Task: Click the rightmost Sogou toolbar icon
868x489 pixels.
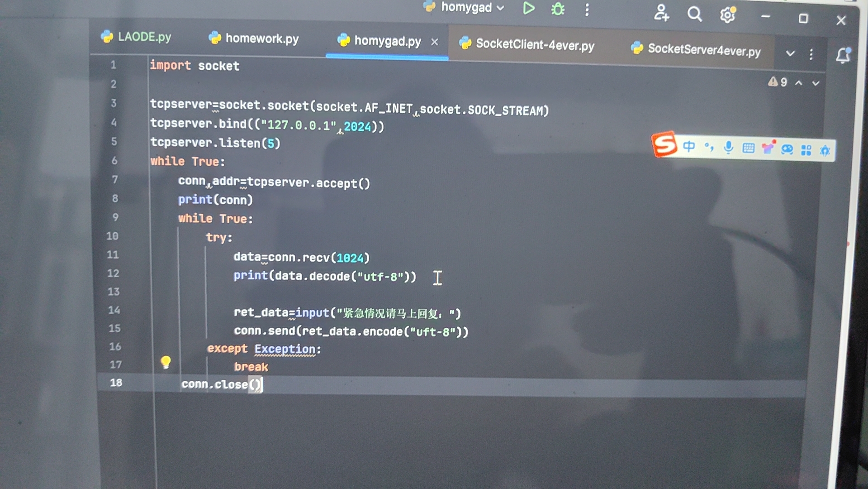Action: point(825,151)
